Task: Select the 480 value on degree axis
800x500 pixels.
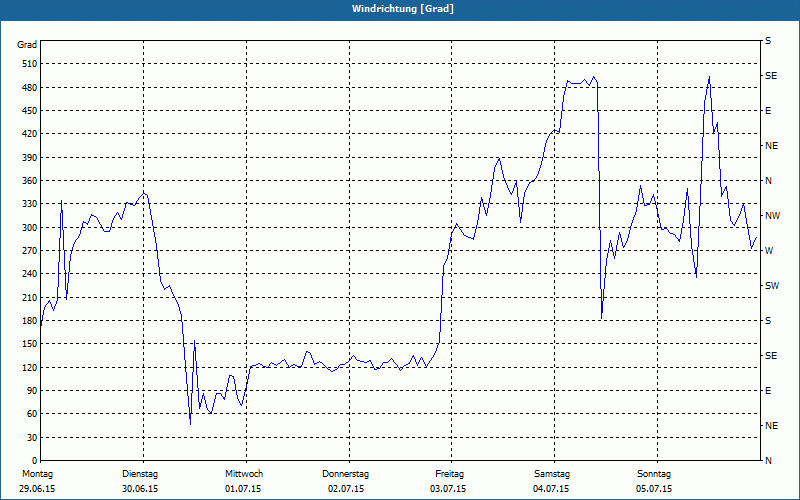Action: (30, 88)
